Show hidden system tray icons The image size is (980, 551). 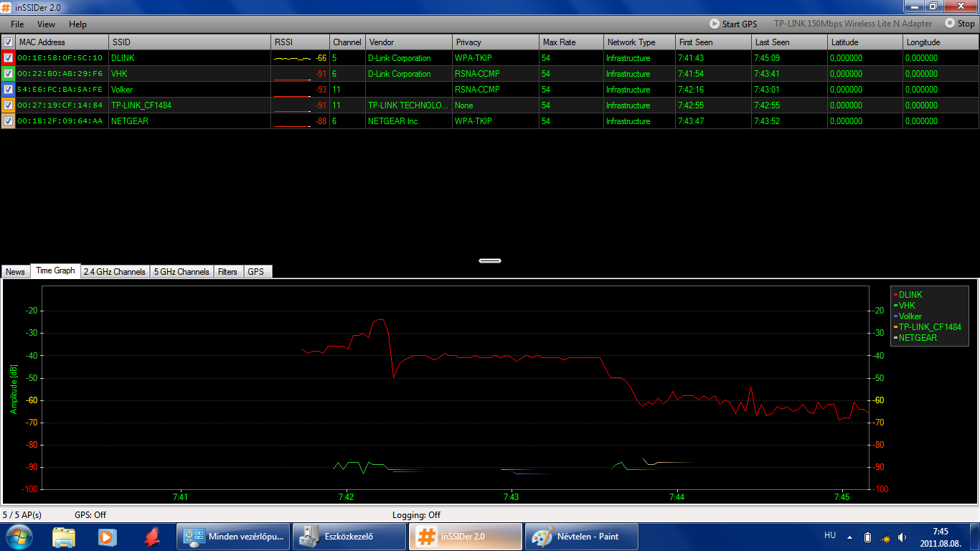(849, 537)
